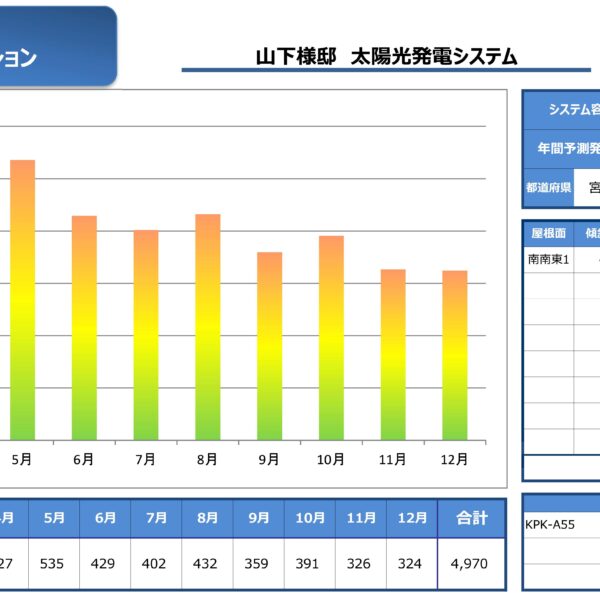Click the 359 value cell
Screen dimensions: 600x600
coord(258,564)
